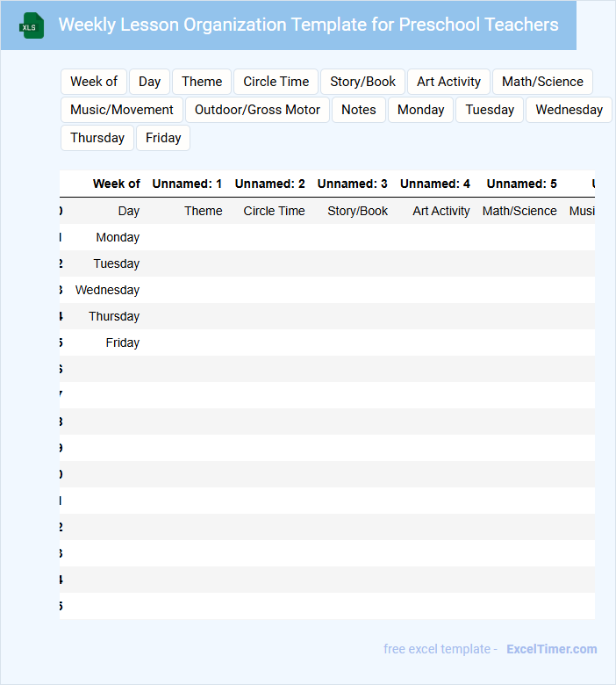Viewport: 616px width, 685px height.
Task: Visit the ExcelTimer.com link
Action: click(x=552, y=649)
